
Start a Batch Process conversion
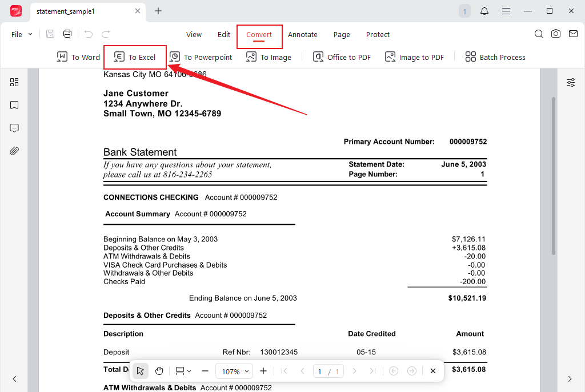[x=495, y=56]
